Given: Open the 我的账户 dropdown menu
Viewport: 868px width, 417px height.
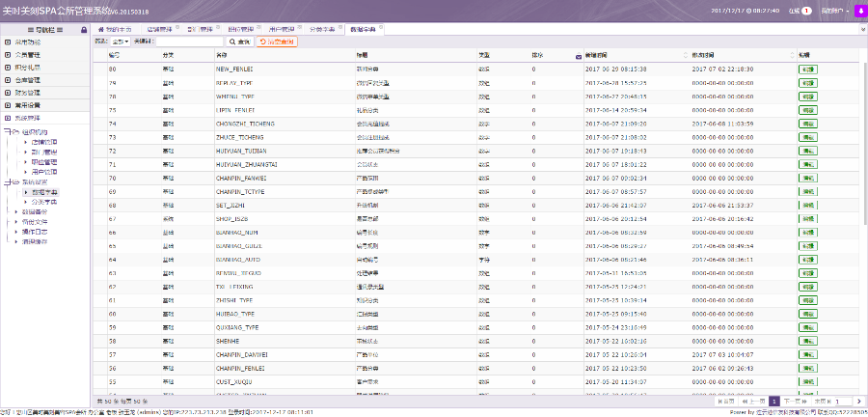Looking at the screenshot, I should 834,11.
